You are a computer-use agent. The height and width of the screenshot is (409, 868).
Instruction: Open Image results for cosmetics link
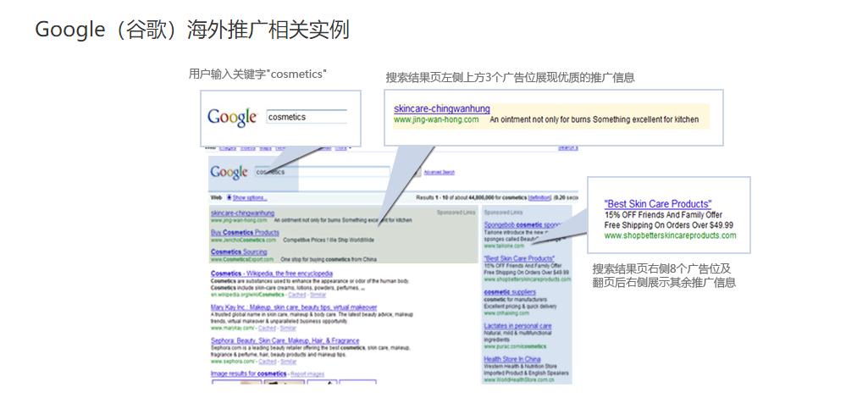[x=249, y=374]
